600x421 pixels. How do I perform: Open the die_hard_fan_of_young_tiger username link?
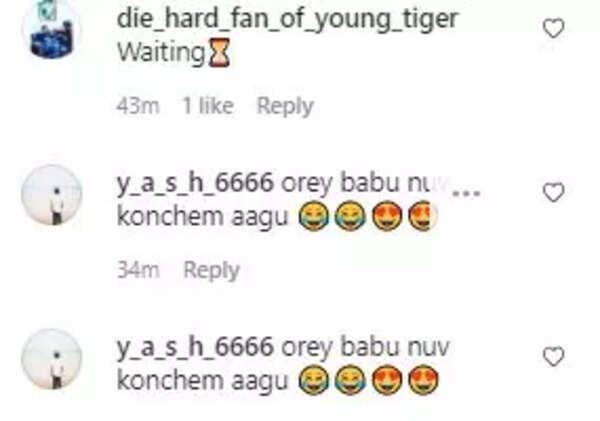[287, 18]
